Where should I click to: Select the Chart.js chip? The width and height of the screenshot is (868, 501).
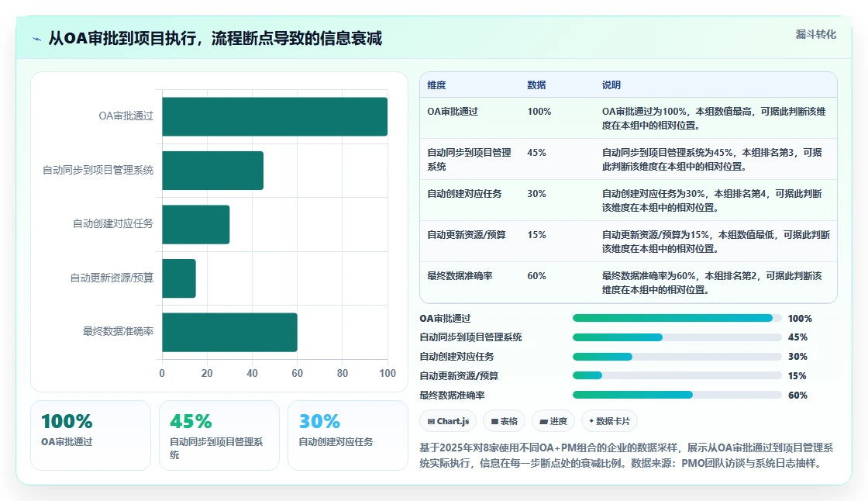[449, 421]
